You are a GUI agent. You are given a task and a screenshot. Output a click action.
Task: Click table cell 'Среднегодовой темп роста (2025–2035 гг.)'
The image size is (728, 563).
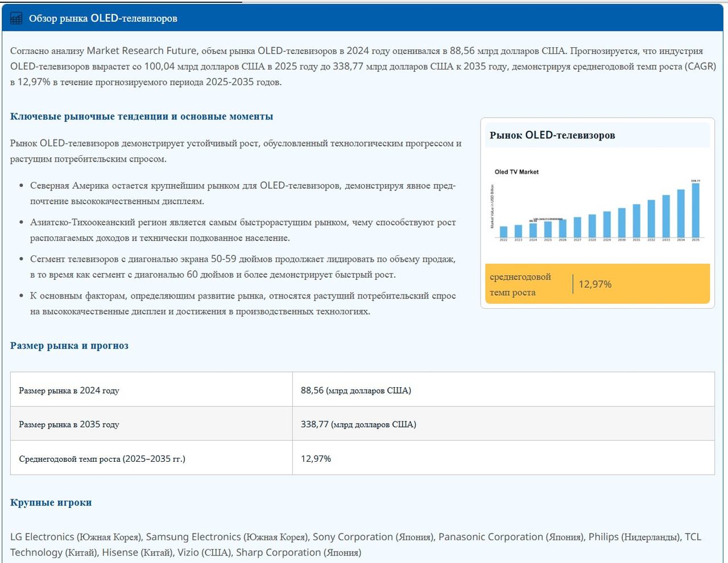tap(151, 458)
